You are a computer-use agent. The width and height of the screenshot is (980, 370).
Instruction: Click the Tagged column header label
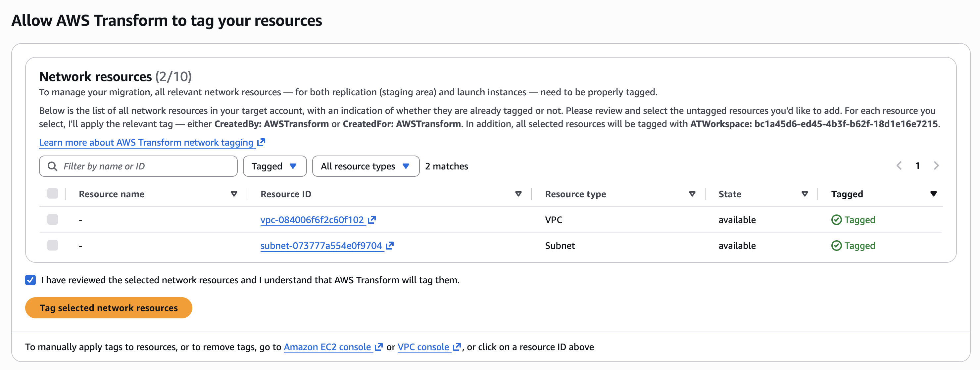point(847,194)
